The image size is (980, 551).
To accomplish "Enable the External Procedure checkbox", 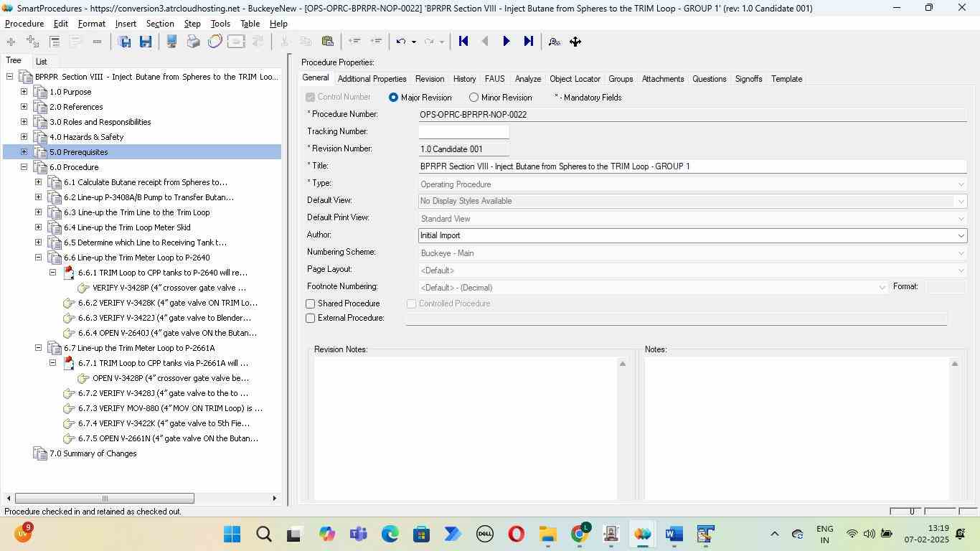I will click(311, 319).
